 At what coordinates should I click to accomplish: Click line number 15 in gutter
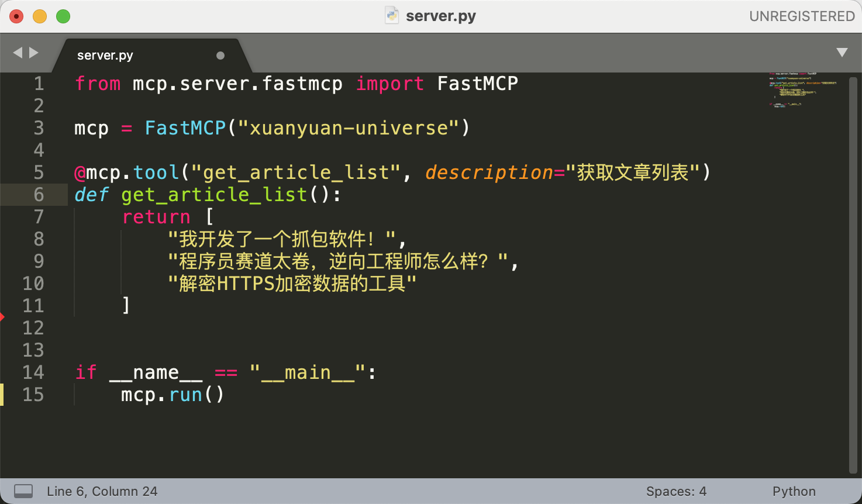point(33,395)
